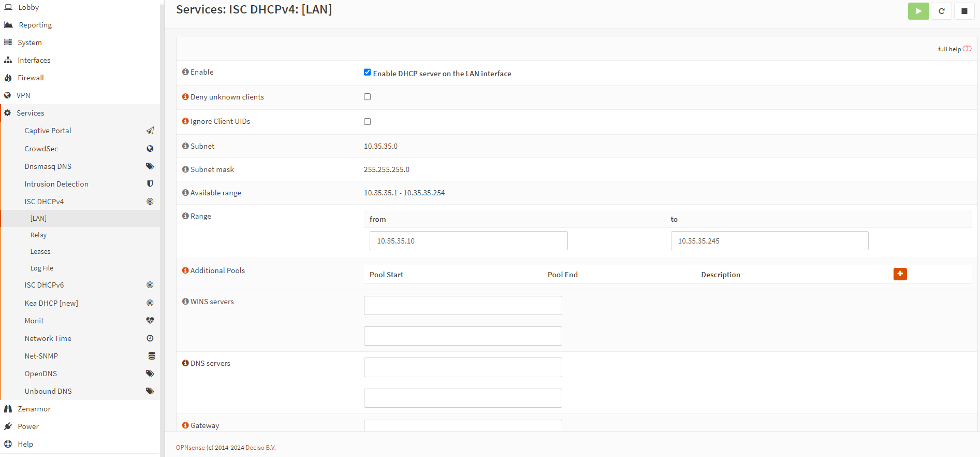Toggle the full help switch
The image size is (980, 457).
pyautogui.click(x=967, y=49)
